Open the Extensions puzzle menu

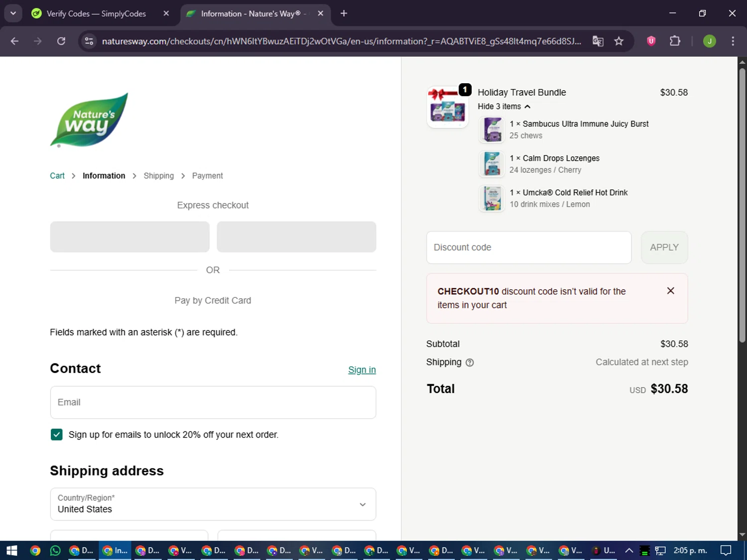point(675,41)
